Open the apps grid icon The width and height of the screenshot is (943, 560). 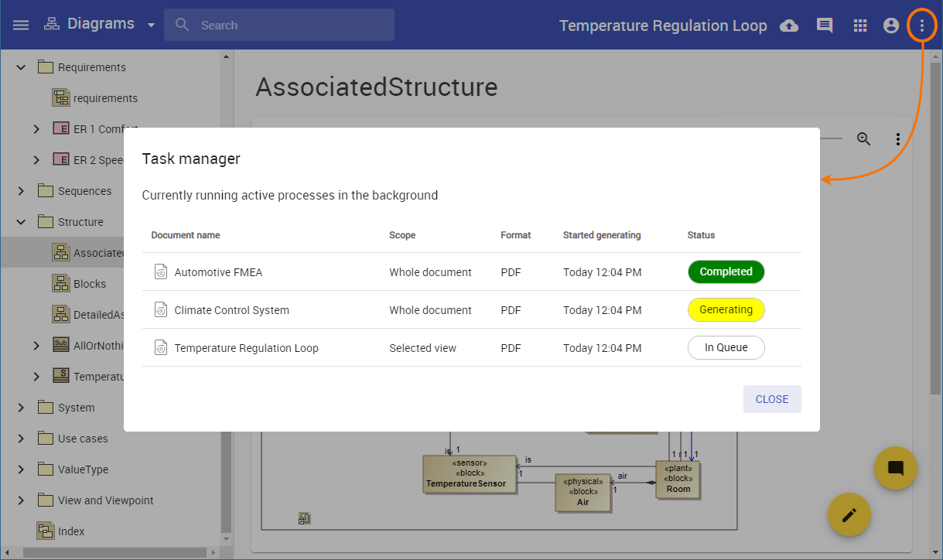pyautogui.click(x=860, y=26)
